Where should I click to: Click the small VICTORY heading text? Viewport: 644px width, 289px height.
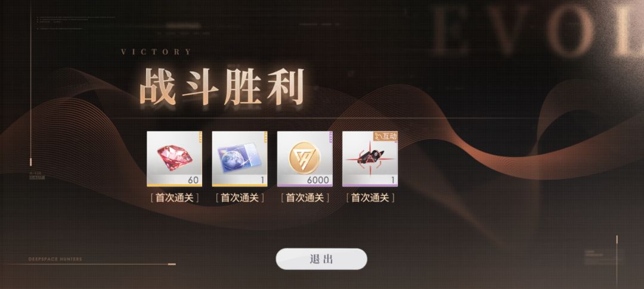click(156, 52)
